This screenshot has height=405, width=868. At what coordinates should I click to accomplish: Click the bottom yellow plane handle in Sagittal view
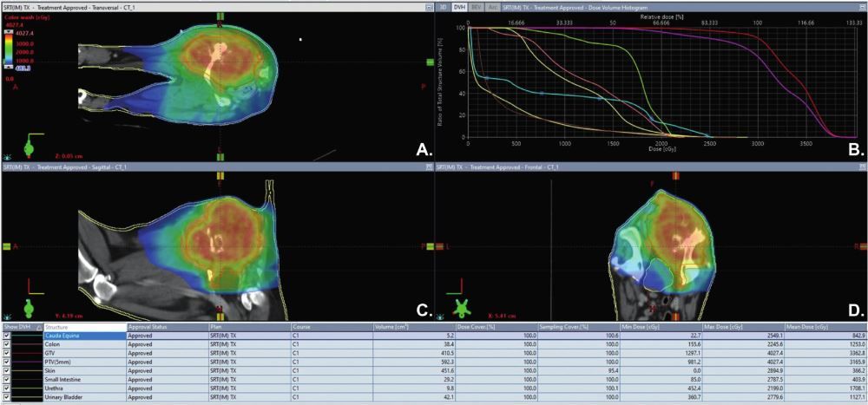[x=220, y=317]
